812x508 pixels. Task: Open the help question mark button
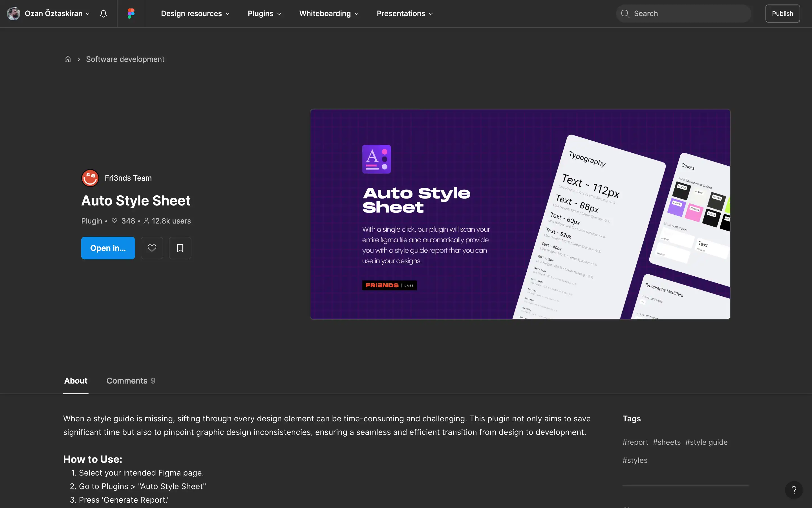[x=794, y=490]
